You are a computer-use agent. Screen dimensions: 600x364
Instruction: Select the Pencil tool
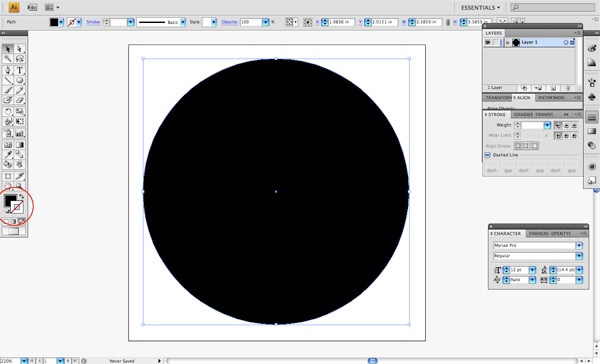coord(20,90)
